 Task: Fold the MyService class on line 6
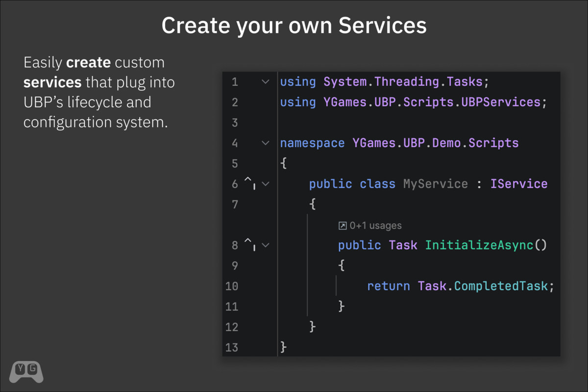[266, 184]
